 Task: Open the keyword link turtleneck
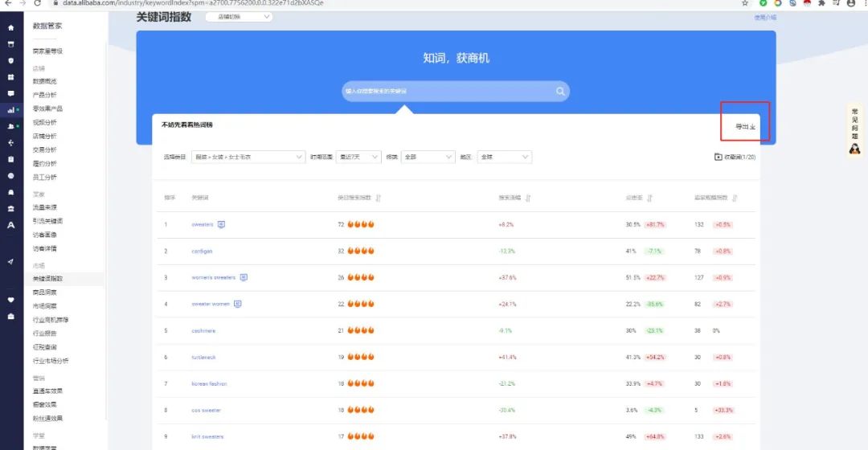[x=203, y=358]
